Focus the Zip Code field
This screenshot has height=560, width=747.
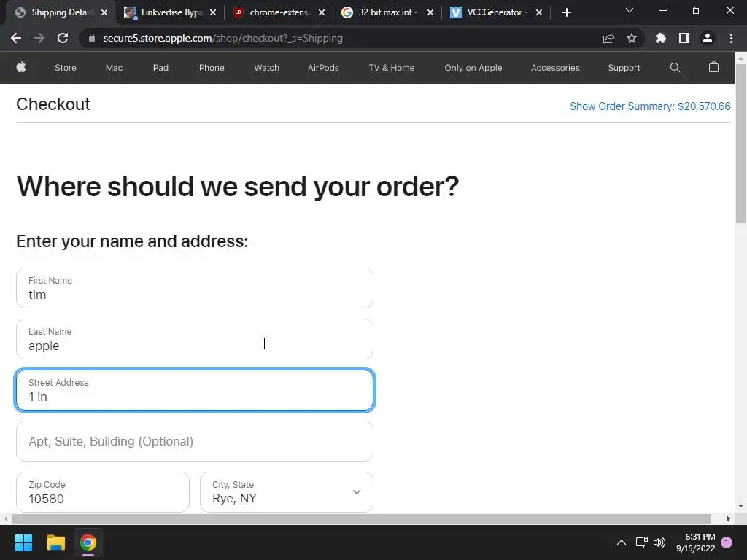point(103,492)
